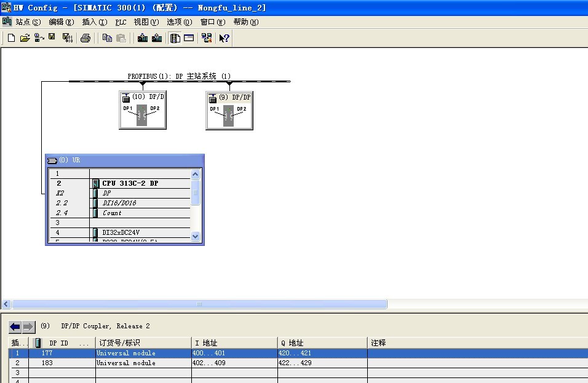Select the (10) DP/DP coupler slave icon
588x383 pixels.
click(143, 110)
